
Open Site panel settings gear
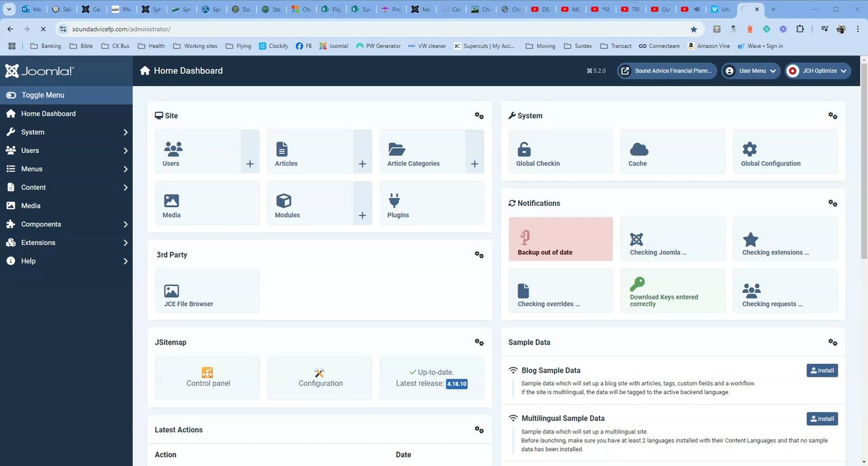(x=479, y=116)
